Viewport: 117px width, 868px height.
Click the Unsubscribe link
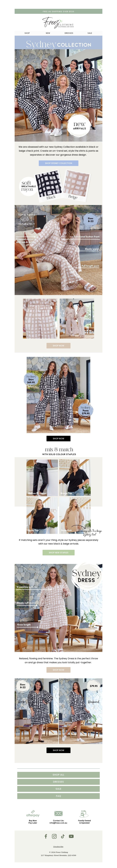coord(58,846)
